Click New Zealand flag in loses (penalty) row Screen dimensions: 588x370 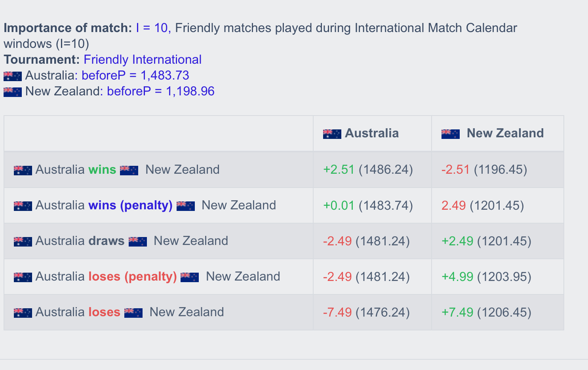[x=190, y=277]
